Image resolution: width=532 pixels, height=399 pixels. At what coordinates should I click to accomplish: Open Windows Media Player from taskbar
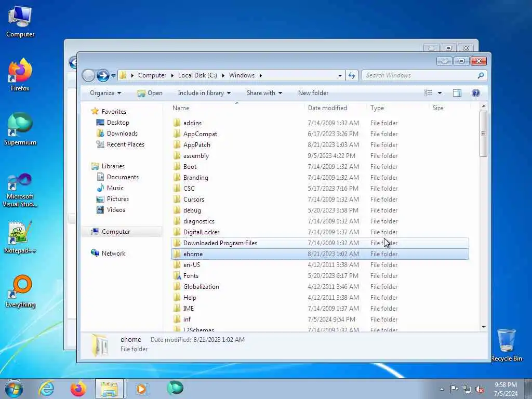(x=141, y=389)
